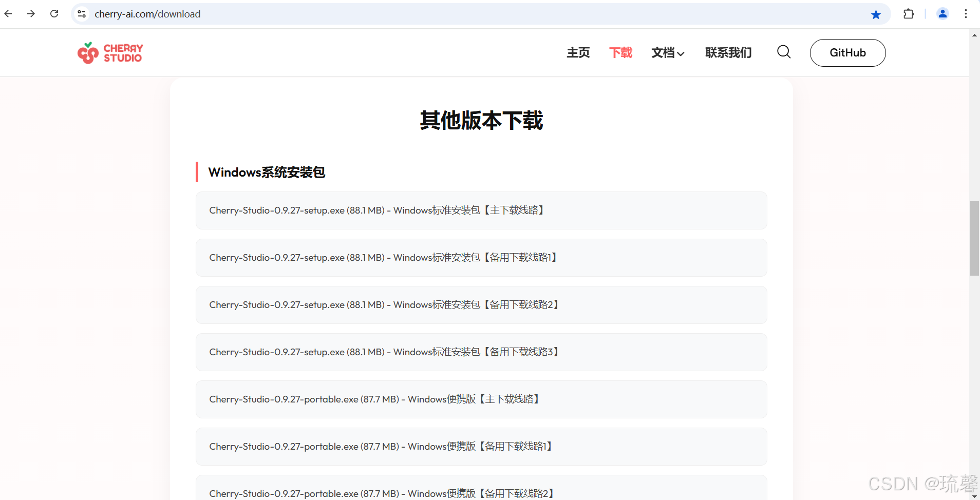Reload the current page
Viewport: 980px width, 500px height.
pos(54,14)
